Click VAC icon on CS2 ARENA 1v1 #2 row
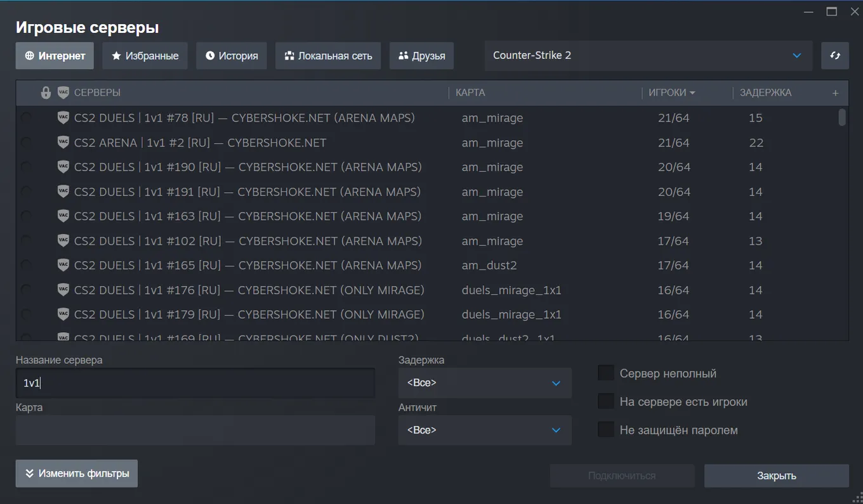Screen dimensions: 863x504 pyautogui.click(x=63, y=142)
